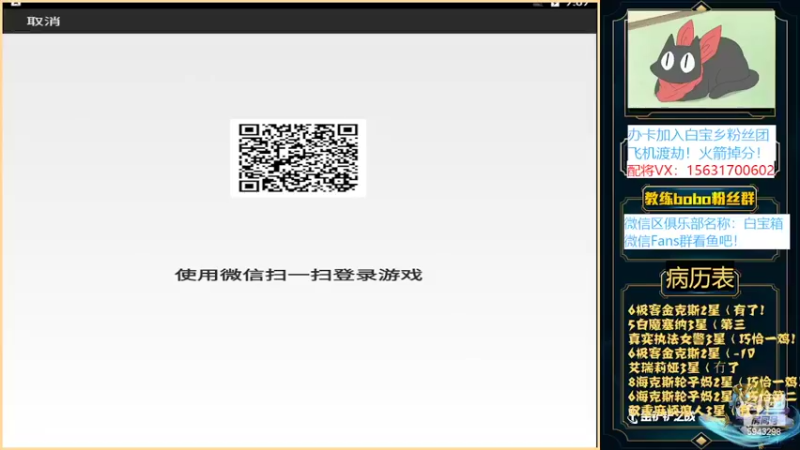
Task: Click the row 6极客金克斯2星〈有了！
Action: 696,310
